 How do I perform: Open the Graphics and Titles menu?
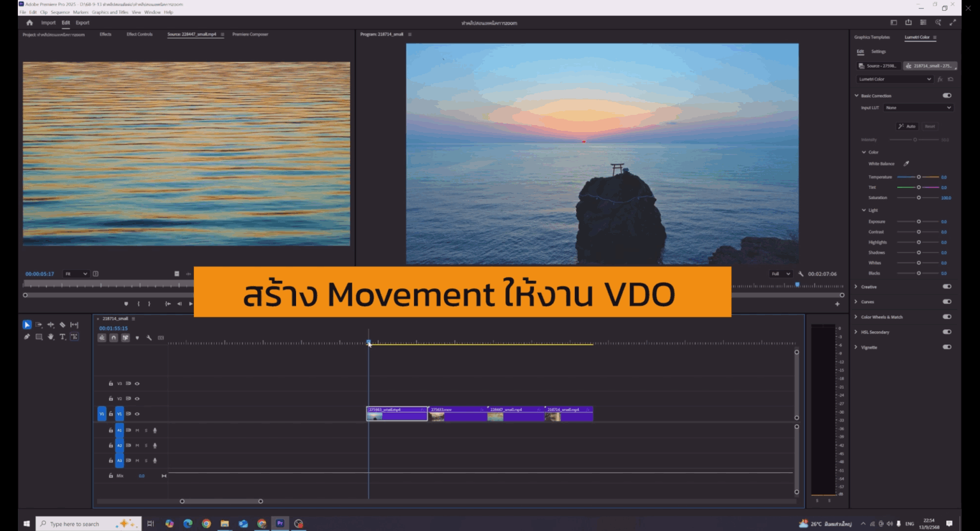(x=110, y=11)
